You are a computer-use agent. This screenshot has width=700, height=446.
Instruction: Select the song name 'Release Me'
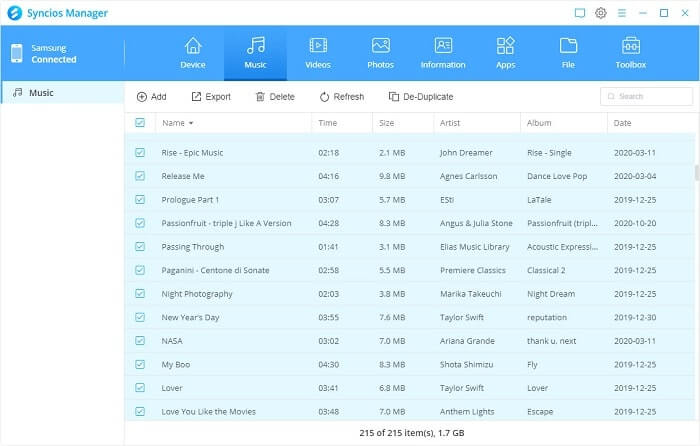coord(183,176)
